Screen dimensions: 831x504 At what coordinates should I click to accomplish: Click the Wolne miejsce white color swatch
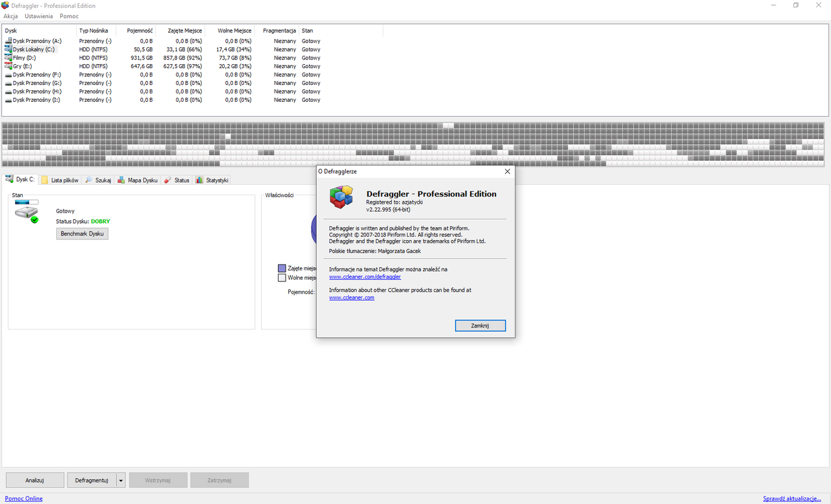[282, 278]
